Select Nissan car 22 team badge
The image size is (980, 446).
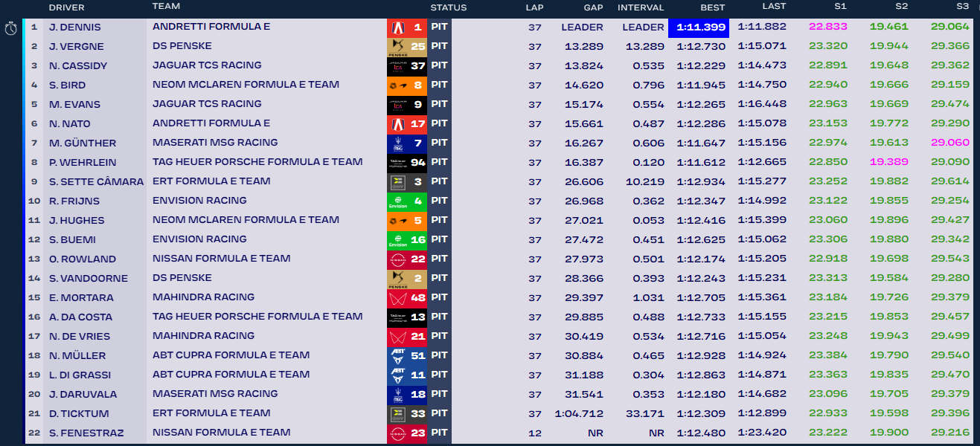pos(406,259)
